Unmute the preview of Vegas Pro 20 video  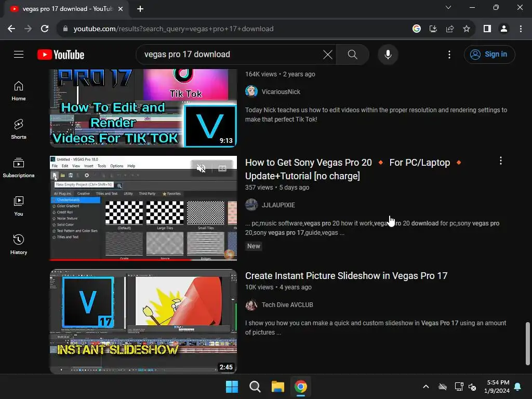[x=201, y=168]
